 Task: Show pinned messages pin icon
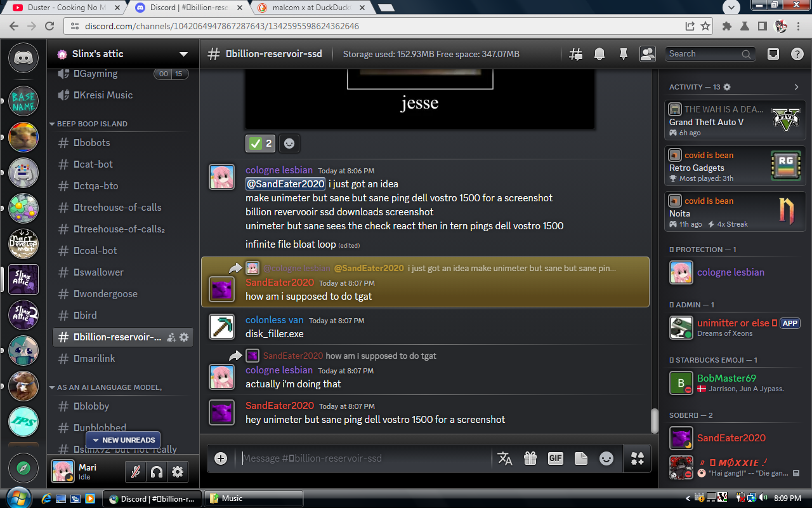[x=623, y=54]
